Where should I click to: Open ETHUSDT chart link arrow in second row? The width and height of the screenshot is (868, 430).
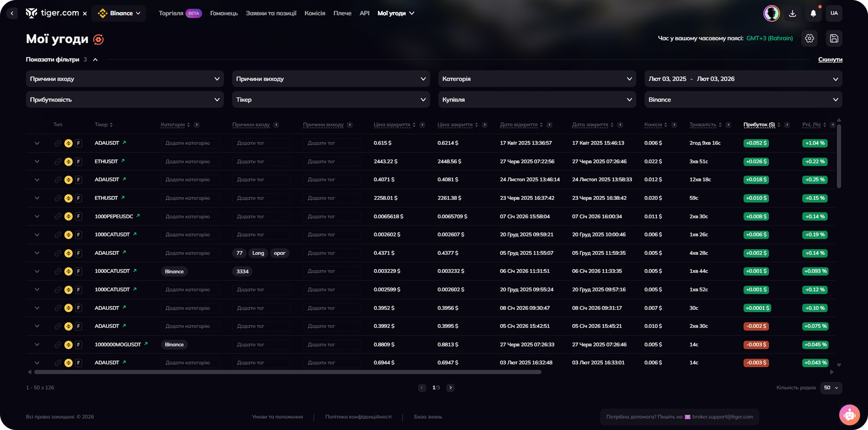tap(123, 161)
